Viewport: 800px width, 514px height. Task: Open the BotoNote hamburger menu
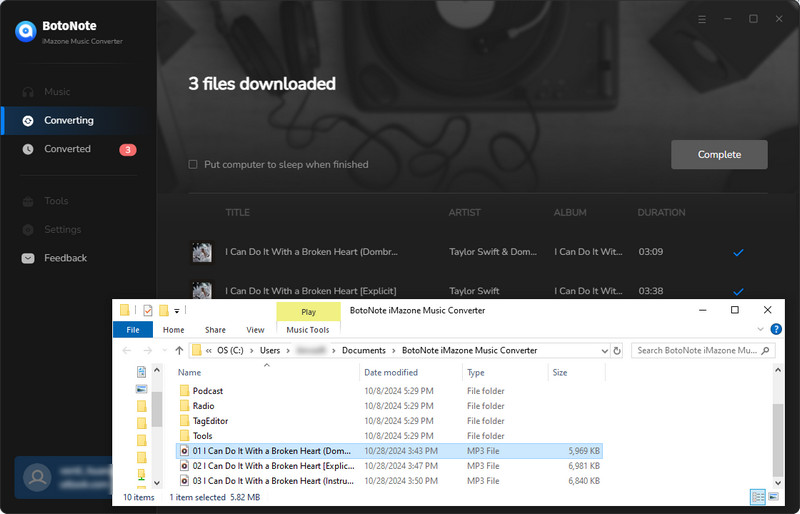pyautogui.click(x=702, y=19)
